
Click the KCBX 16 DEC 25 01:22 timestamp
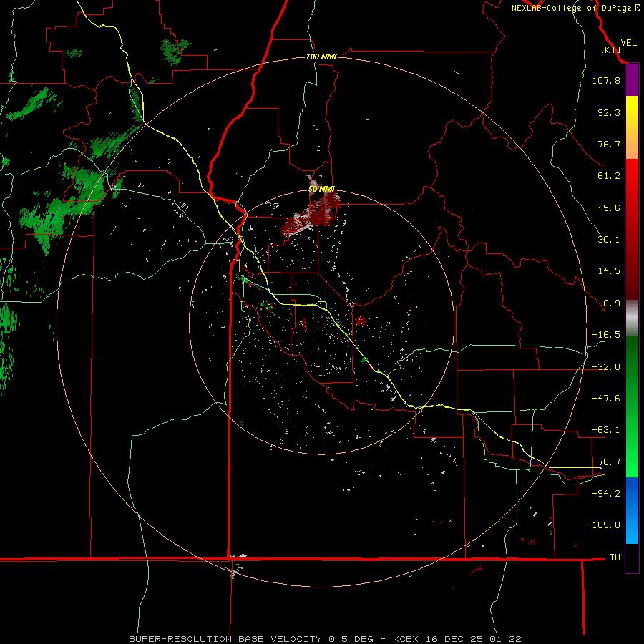[x=457, y=639]
